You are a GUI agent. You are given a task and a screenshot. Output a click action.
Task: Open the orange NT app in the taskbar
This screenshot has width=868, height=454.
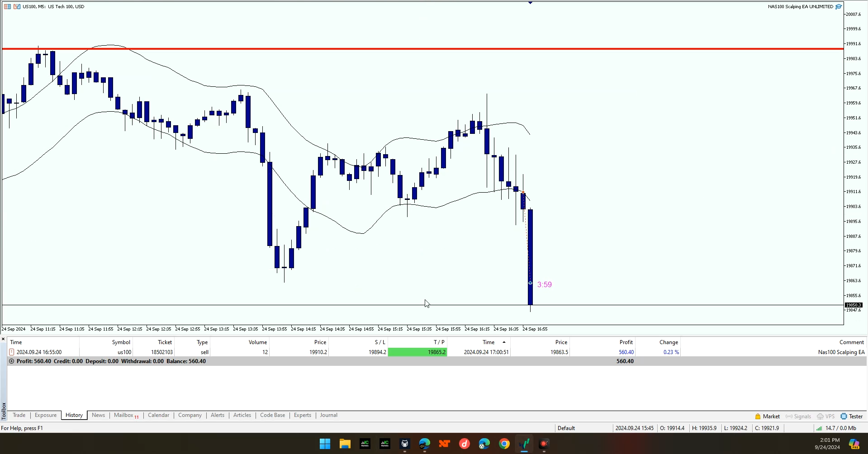pyautogui.click(x=445, y=444)
